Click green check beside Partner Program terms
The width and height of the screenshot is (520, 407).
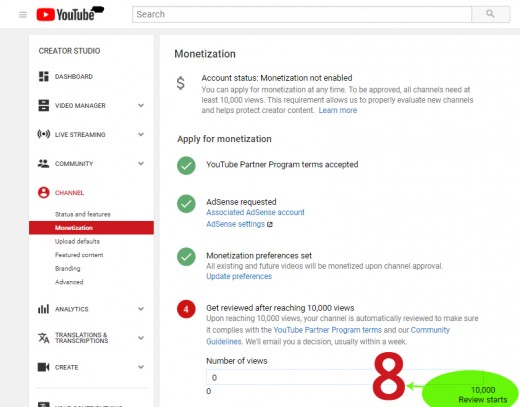[186, 165]
